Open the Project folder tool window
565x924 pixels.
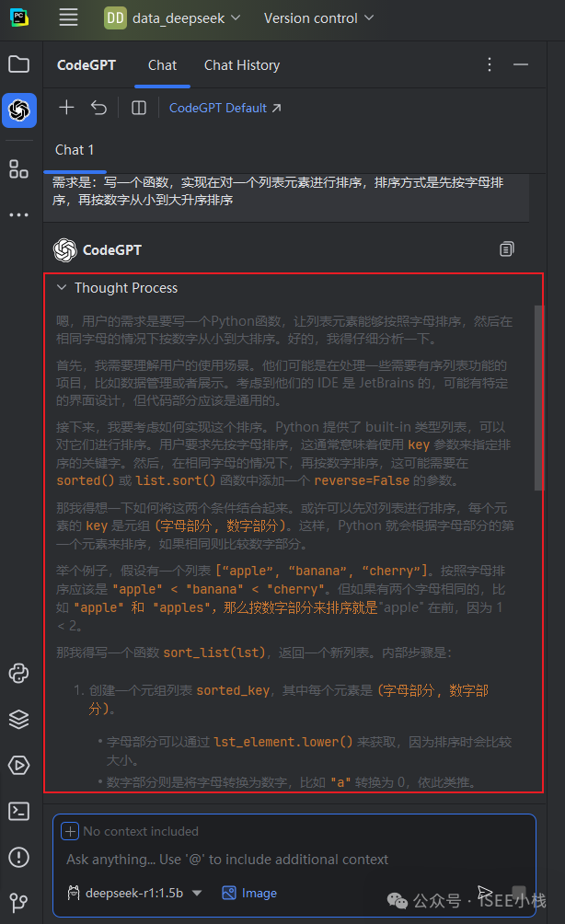point(18,64)
